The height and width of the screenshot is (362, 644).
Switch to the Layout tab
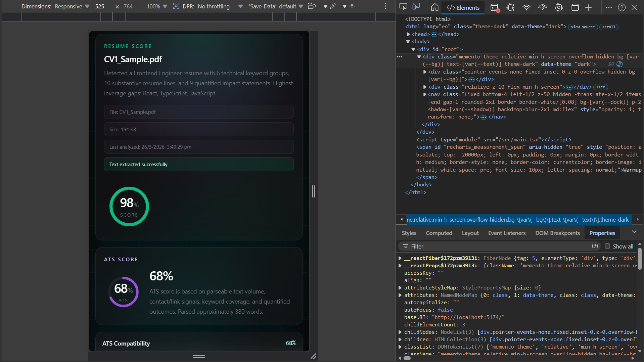[x=470, y=233]
